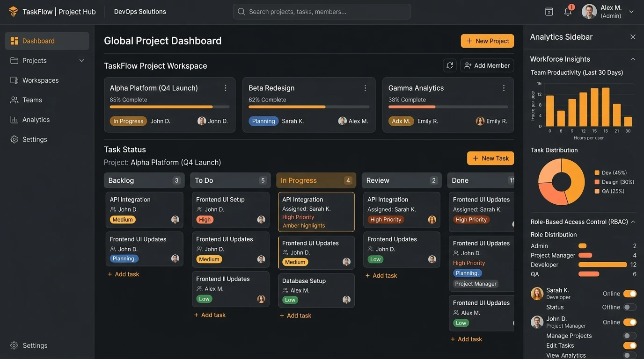The image size is (644, 359).
Task: Open Alpha Platform card options menu
Action: click(225, 88)
